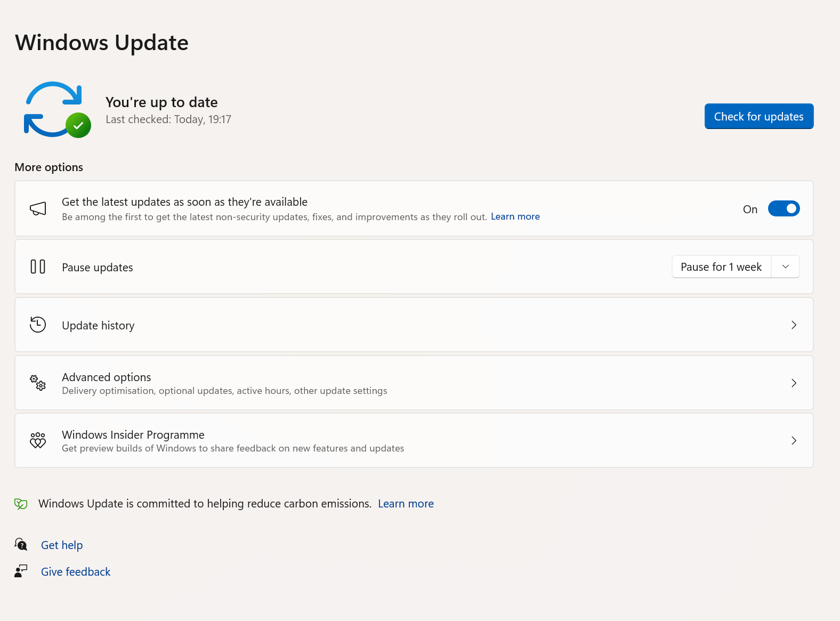Click 'Get preview builds of Windows' description
This screenshot has width=840, height=621.
click(x=233, y=448)
